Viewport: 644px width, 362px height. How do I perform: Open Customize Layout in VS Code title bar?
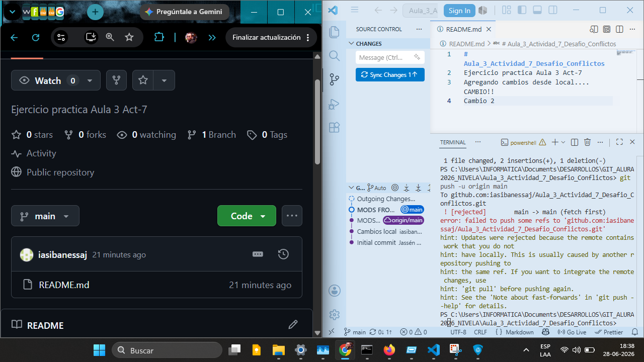(507, 10)
